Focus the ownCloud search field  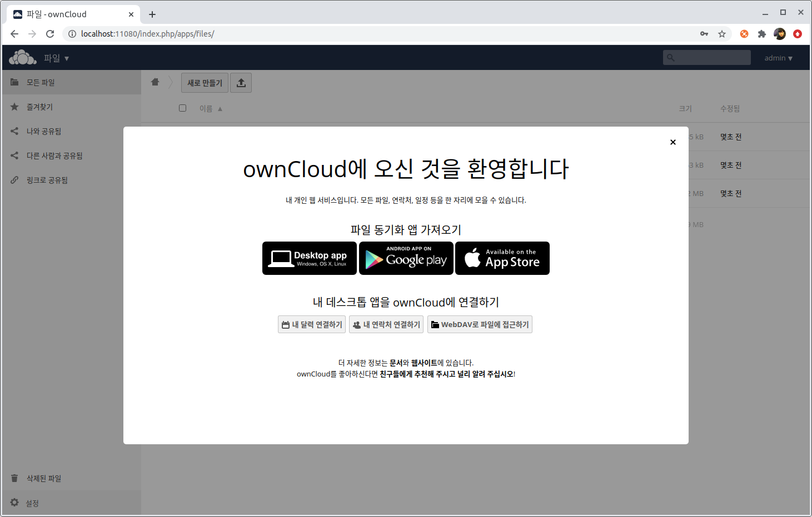(x=707, y=57)
